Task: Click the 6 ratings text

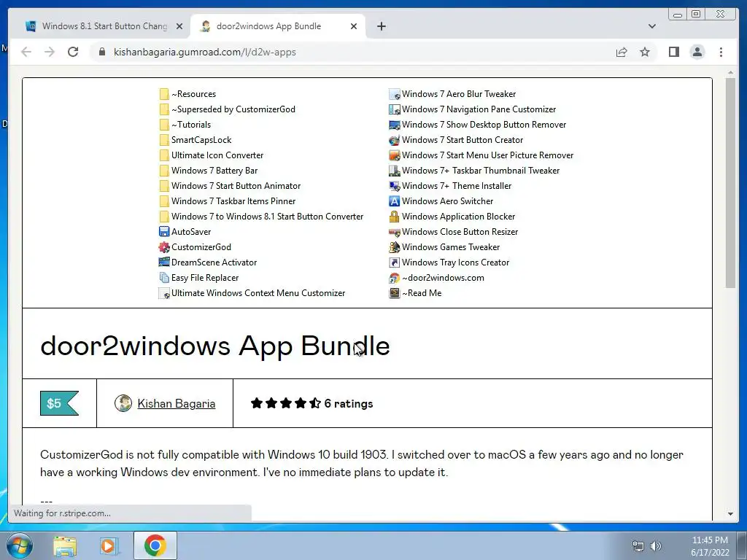Action: pyautogui.click(x=348, y=403)
